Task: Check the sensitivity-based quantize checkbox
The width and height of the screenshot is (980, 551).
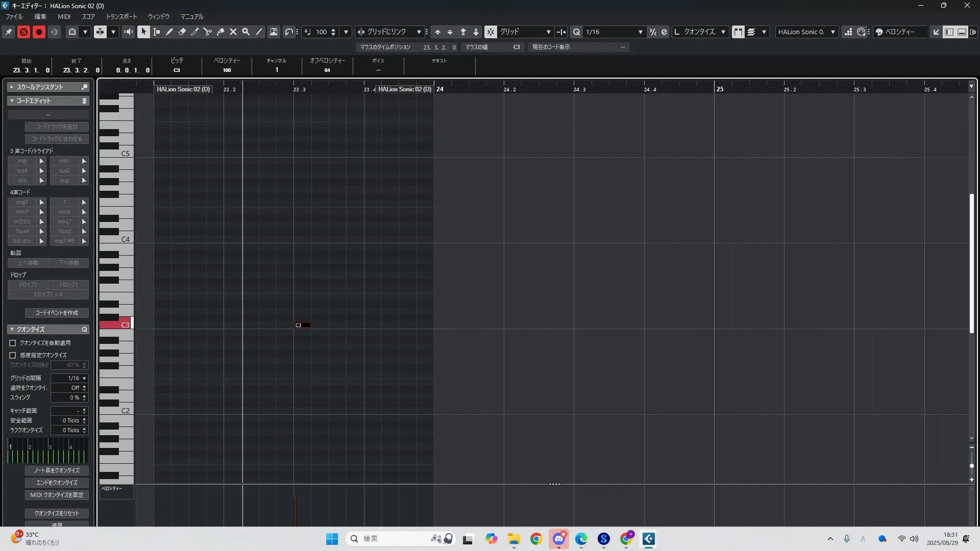Action: (x=13, y=355)
